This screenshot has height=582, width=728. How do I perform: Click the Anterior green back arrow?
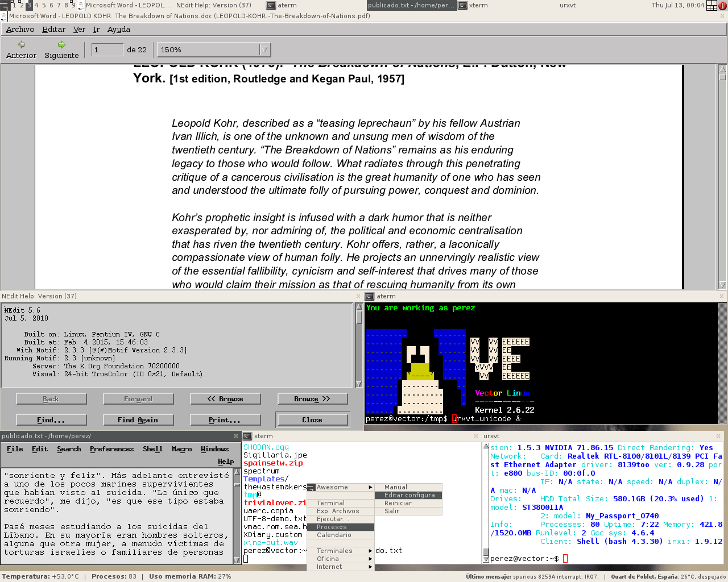22,44
